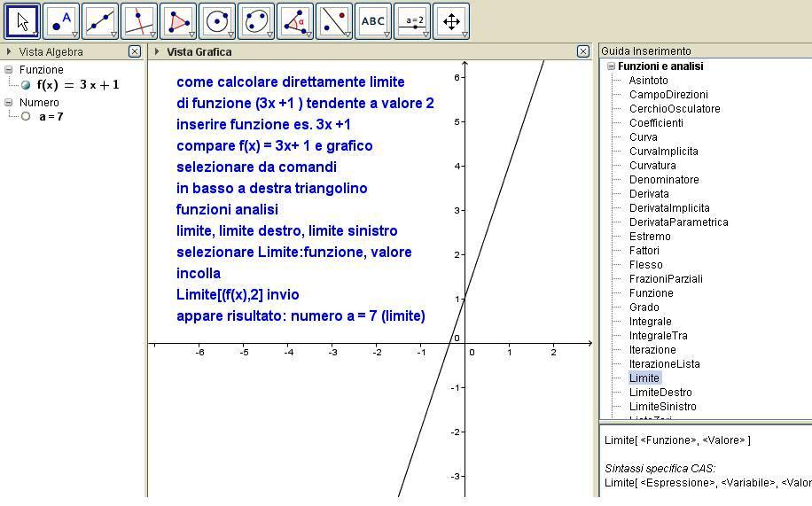The height and width of the screenshot is (506, 812).
Task: Expand the Vista Grafica style bar triangle
Action: pos(157,51)
